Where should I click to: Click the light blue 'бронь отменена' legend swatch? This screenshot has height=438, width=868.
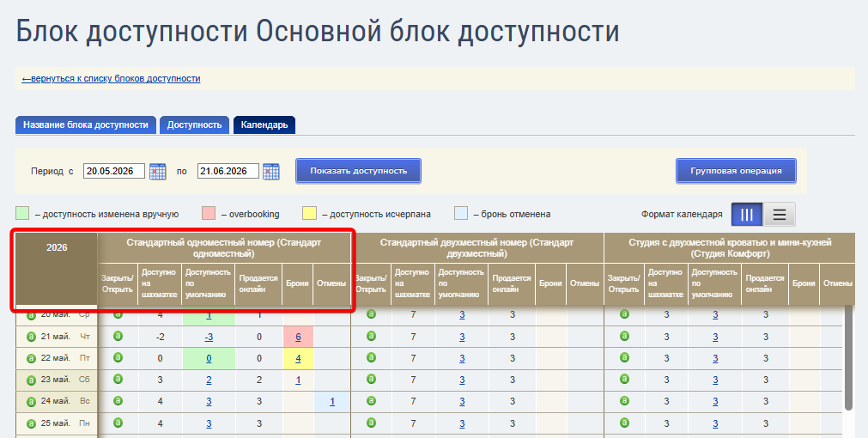tap(460, 213)
